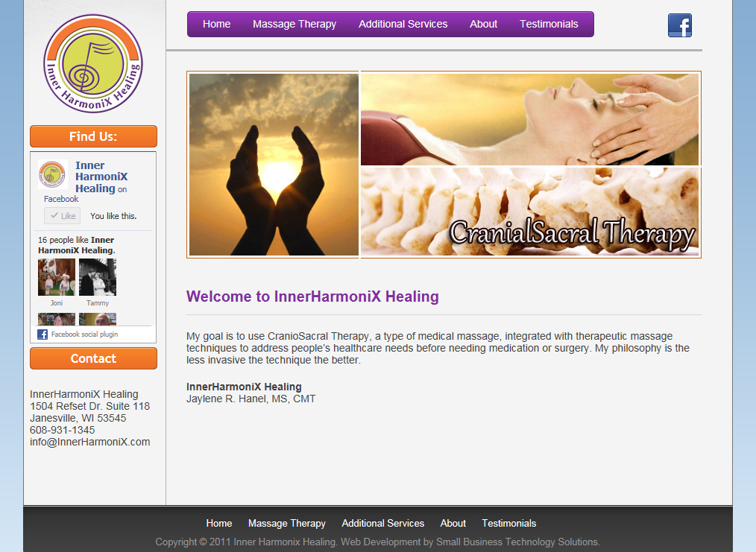Click the footer About link
This screenshot has height=552, width=756.
(x=453, y=523)
